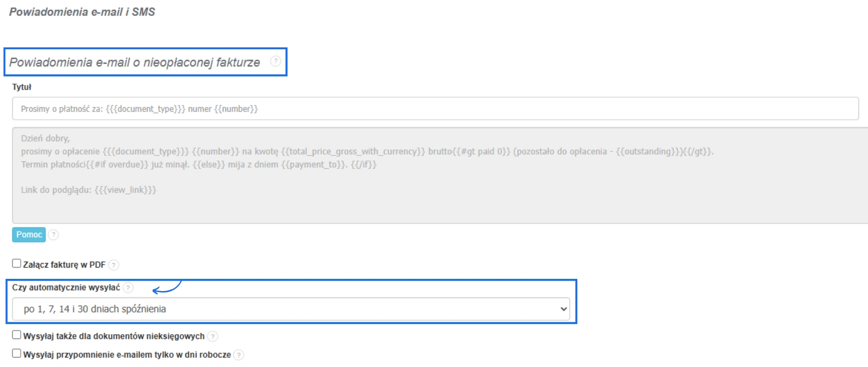Click the 'Wysyłaj także dla dokumentów nieksięgowych' label text
Viewport: 868px width, 367px height.
(114, 336)
